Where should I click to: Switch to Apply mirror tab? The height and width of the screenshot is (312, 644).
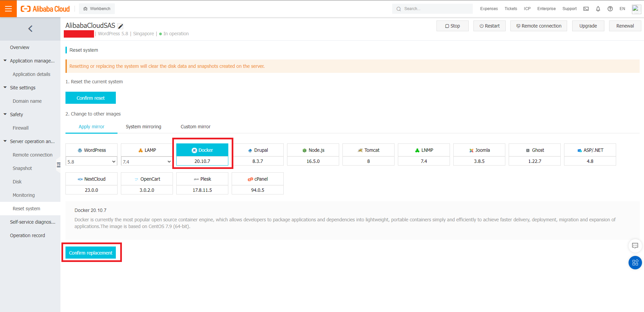(91, 127)
